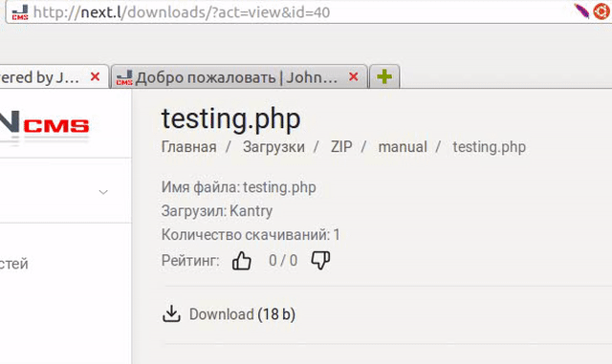This screenshot has width=612, height=364.
Task: Open the ZIP breadcrumb folder
Action: pyautogui.click(x=341, y=147)
